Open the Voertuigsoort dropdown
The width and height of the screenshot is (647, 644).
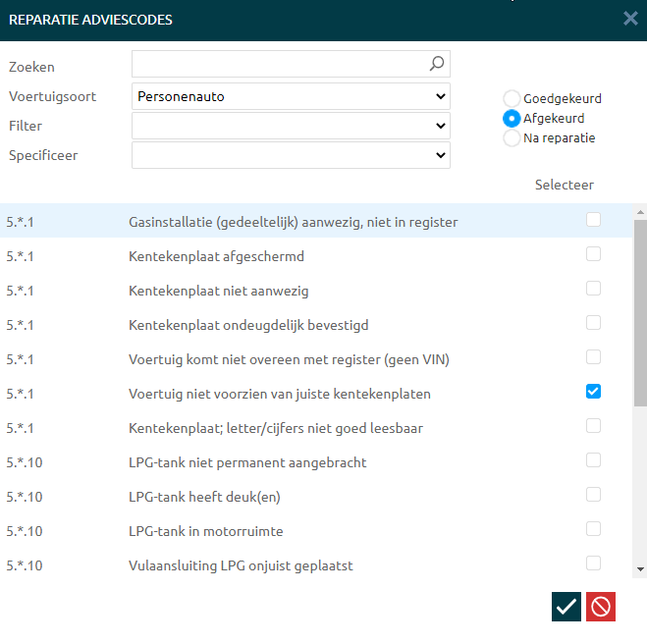pos(291,96)
